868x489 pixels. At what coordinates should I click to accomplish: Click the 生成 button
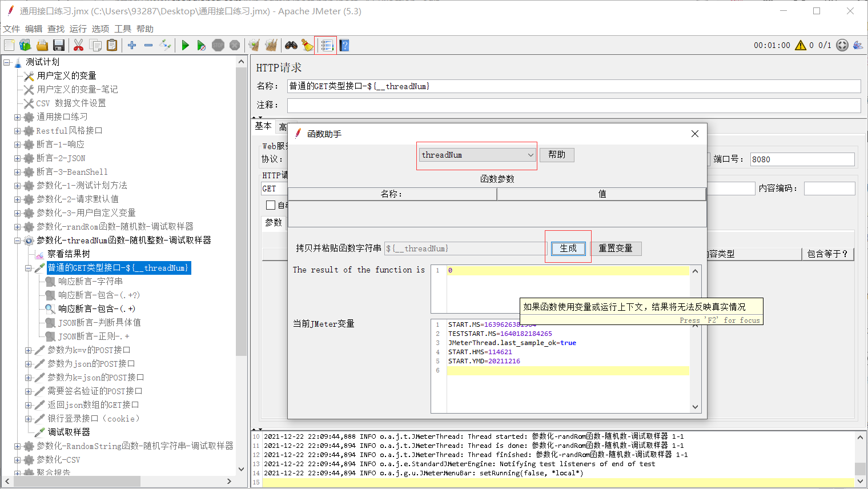568,248
